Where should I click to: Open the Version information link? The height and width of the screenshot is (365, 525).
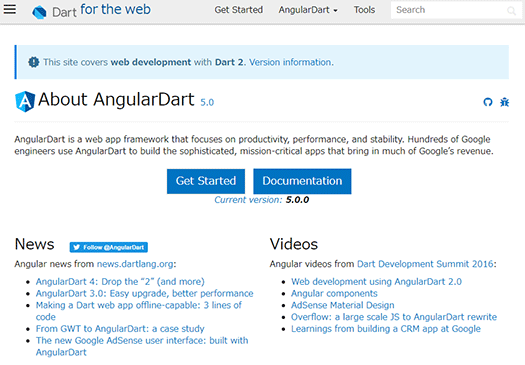[x=291, y=62]
